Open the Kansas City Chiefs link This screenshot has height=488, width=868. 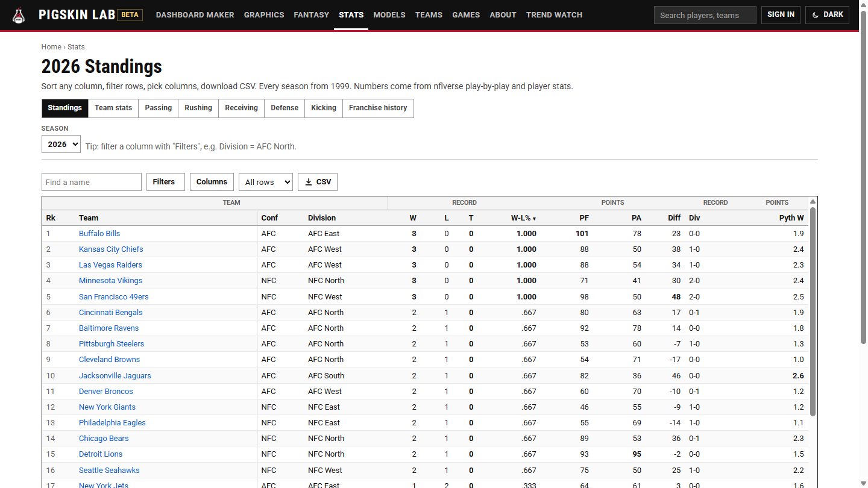pyautogui.click(x=111, y=249)
